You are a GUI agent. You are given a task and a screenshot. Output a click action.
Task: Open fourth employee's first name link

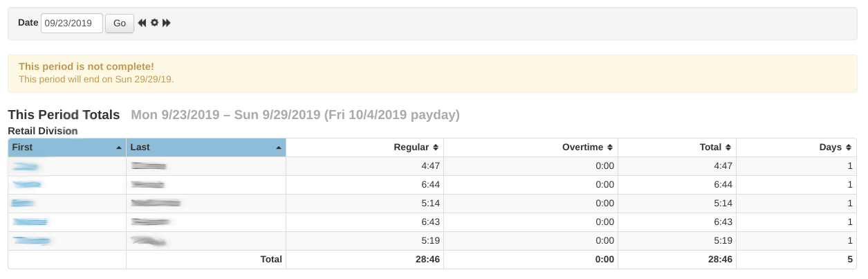point(30,222)
